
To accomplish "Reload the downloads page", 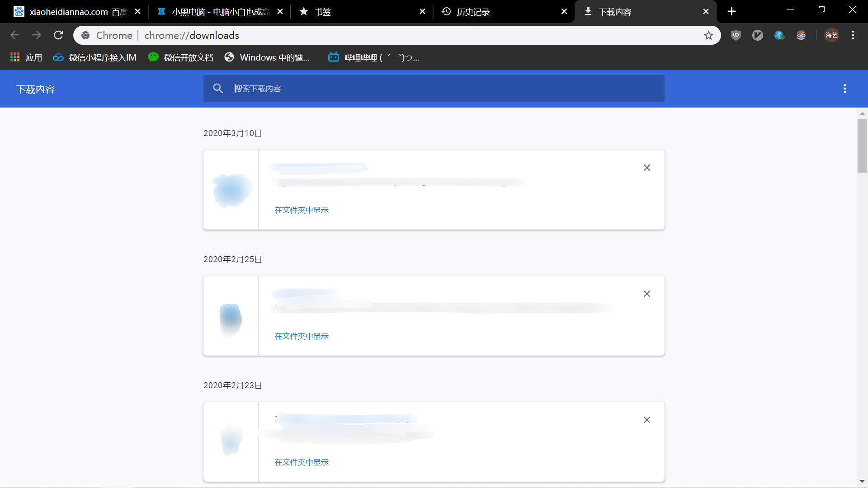I will click(58, 35).
